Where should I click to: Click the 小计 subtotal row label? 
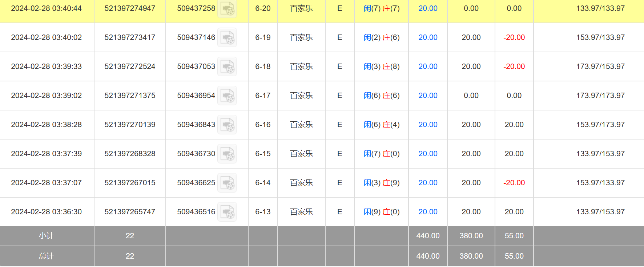tap(47, 236)
